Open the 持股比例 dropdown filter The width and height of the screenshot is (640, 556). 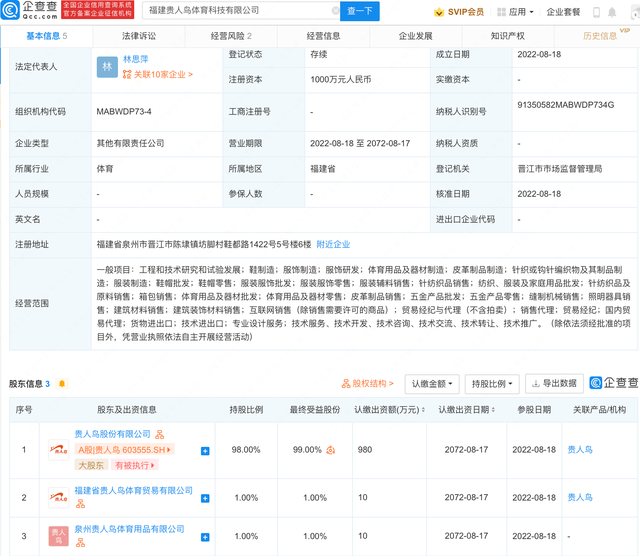coord(492,384)
